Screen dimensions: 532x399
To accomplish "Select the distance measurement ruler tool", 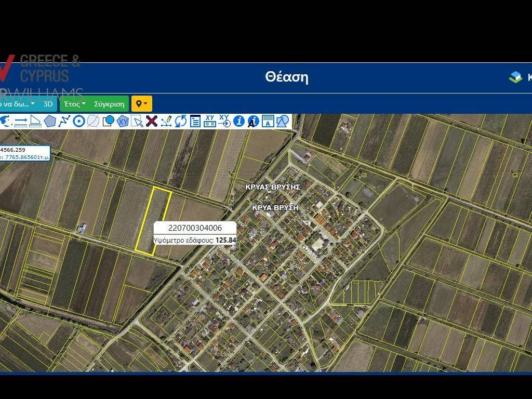I will [x=21, y=121].
